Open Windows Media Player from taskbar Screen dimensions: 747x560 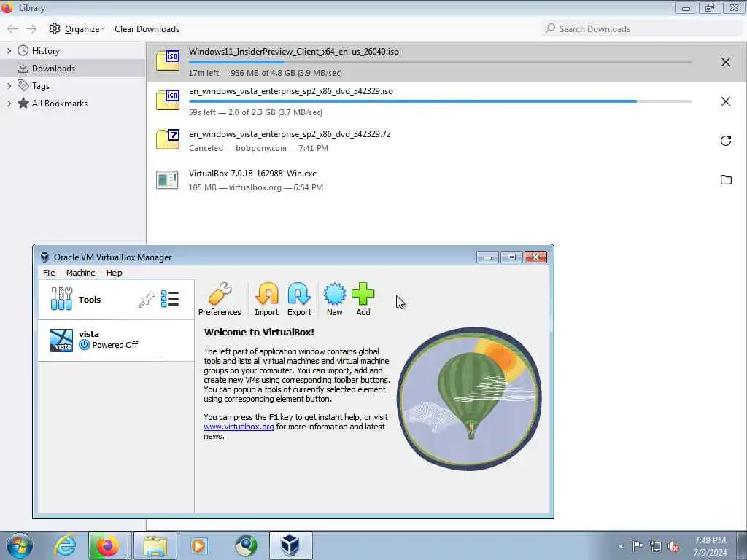pyautogui.click(x=198, y=545)
